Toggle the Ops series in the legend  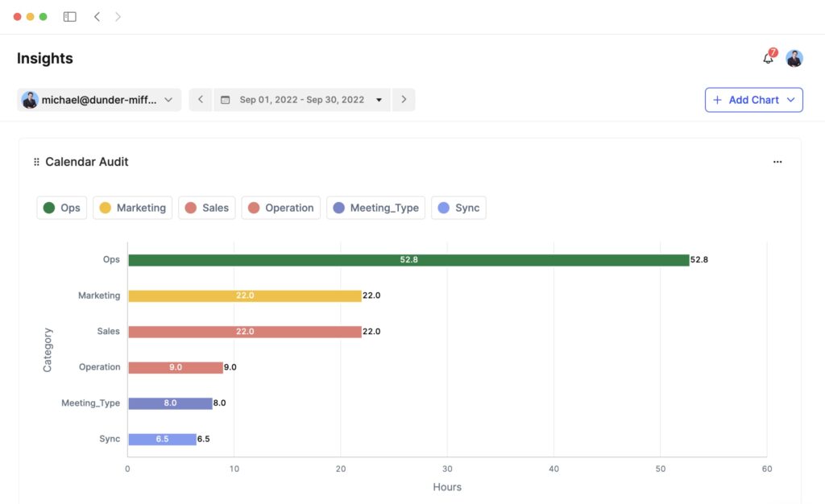tap(61, 207)
